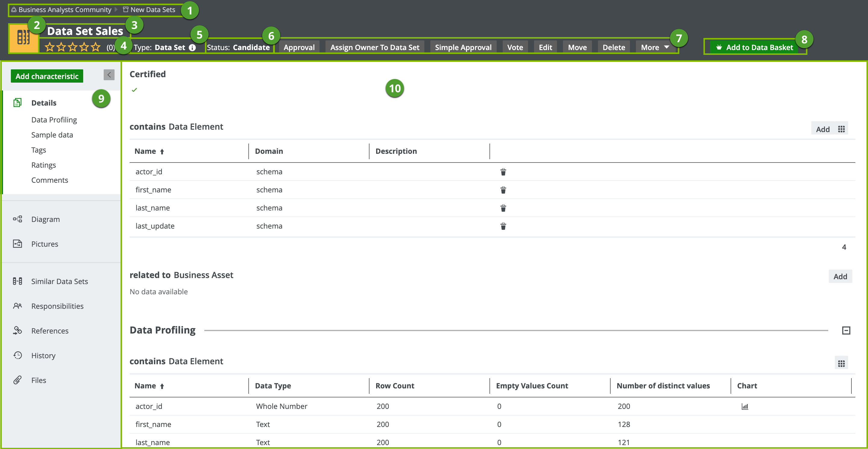Viewport: 868px width, 449px height.
Task: Rate the data set five stars
Action: pyautogui.click(x=96, y=47)
